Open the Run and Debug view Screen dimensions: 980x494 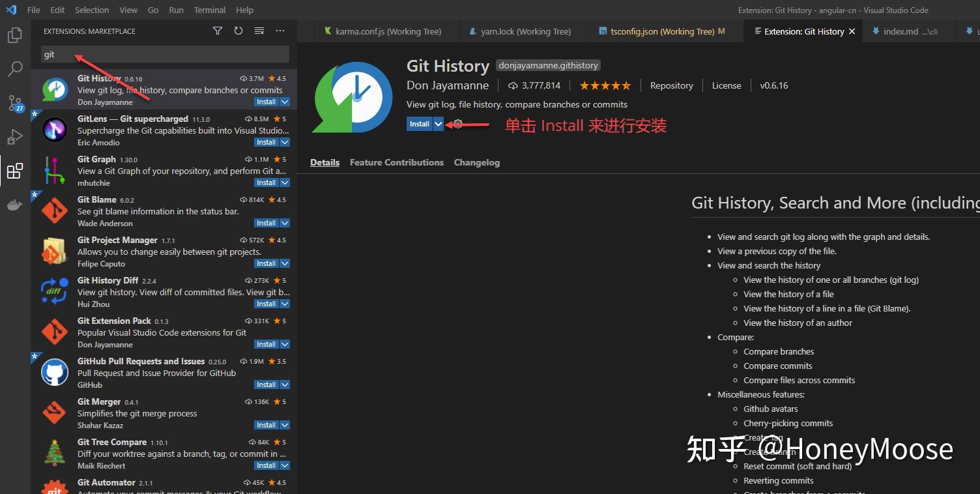click(14, 137)
